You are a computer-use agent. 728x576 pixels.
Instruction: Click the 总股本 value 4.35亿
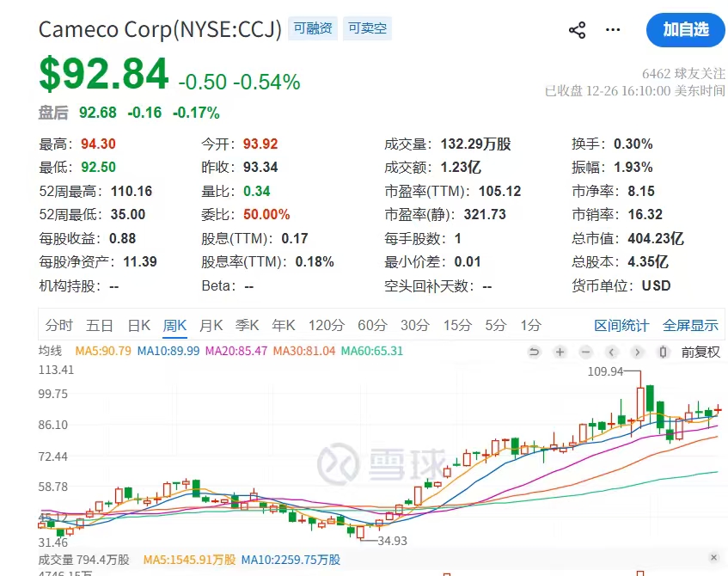[648, 262]
